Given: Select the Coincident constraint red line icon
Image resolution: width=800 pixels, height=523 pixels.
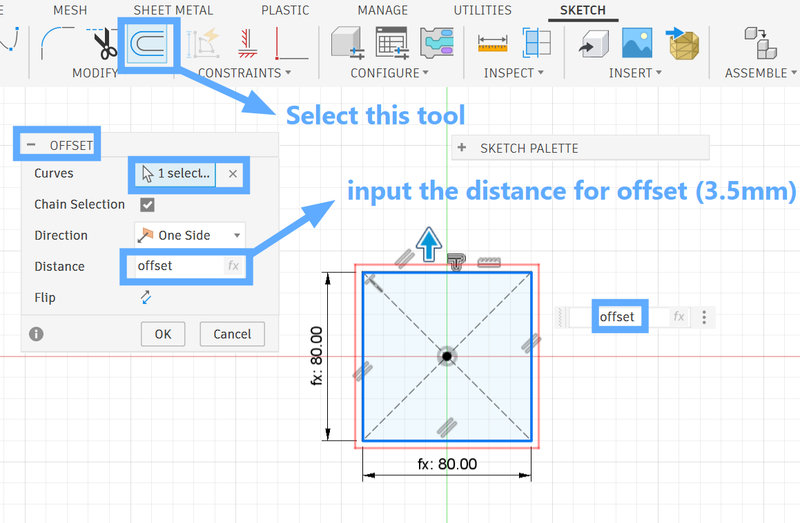Looking at the screenshot, I should click(x=291, y=43).
